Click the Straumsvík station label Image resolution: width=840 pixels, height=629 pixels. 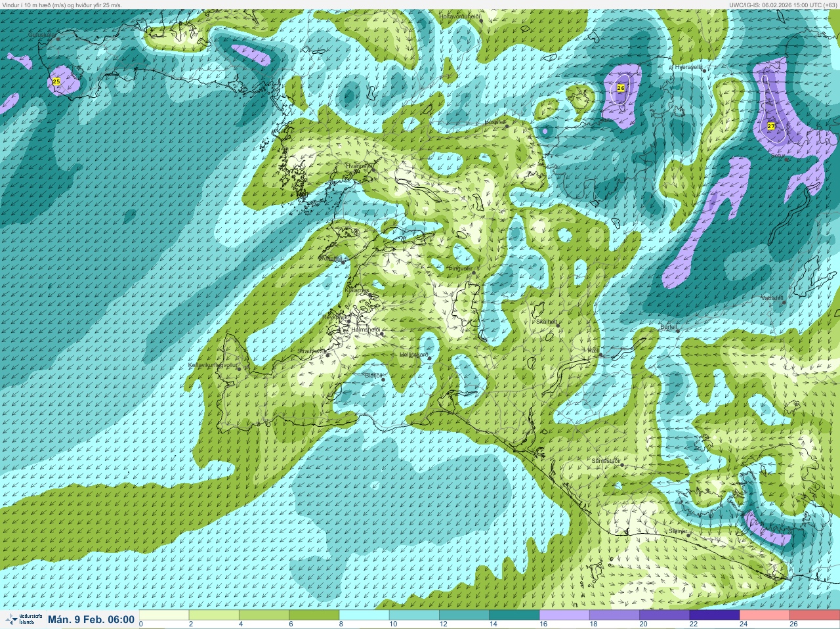point(312,351)
